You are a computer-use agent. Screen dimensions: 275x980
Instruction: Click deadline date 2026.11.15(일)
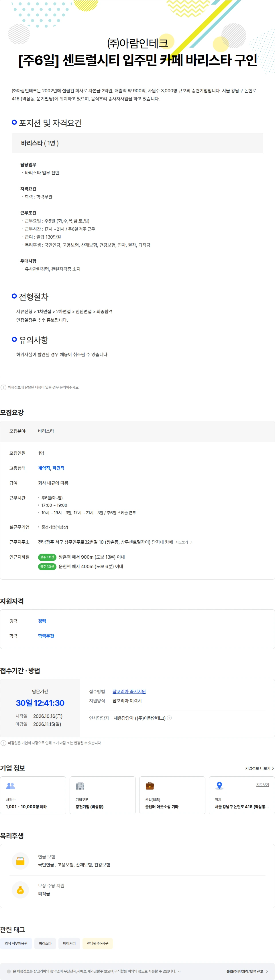pyautogui.click(x=47, y=724)
